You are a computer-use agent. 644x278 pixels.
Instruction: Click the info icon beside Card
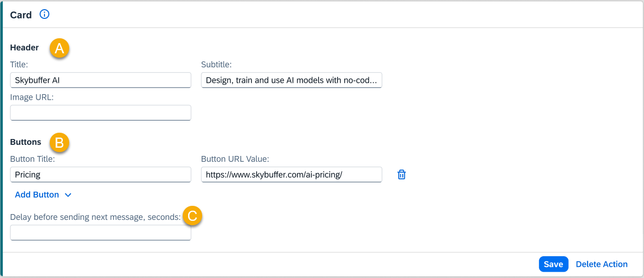[x=44, y=15]
